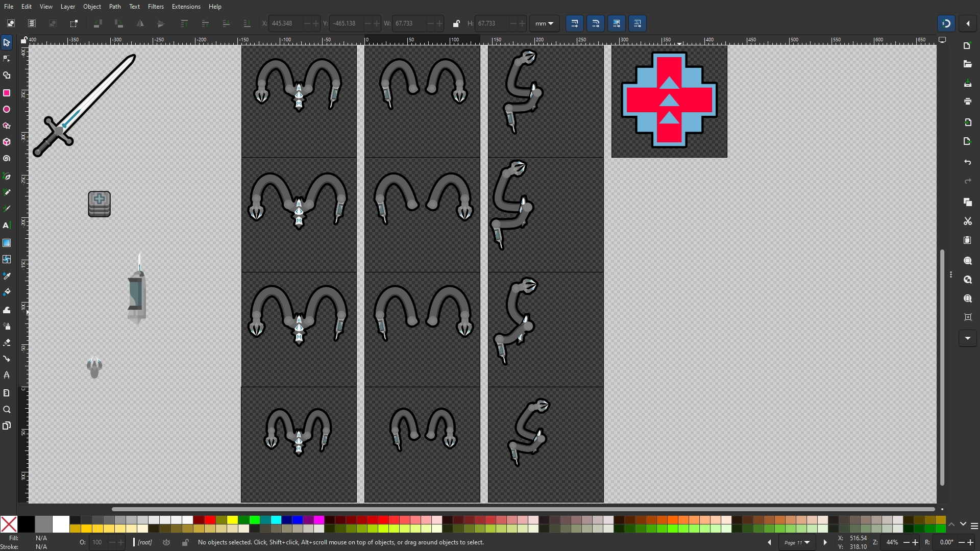Activate the Spiral tool
Viewport: 980px width, 551px height.
7,159
